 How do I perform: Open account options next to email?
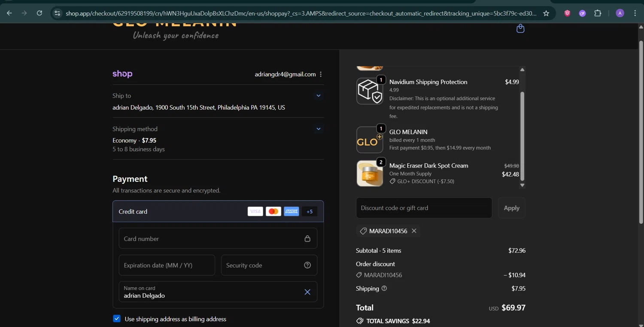click(321, 74)
